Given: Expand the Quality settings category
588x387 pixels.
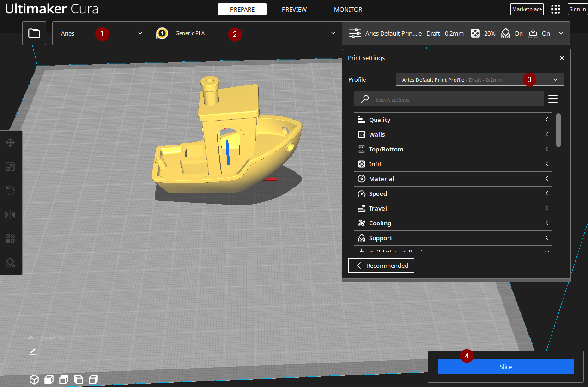Looking at the screenshot, I should coord(453,120).
